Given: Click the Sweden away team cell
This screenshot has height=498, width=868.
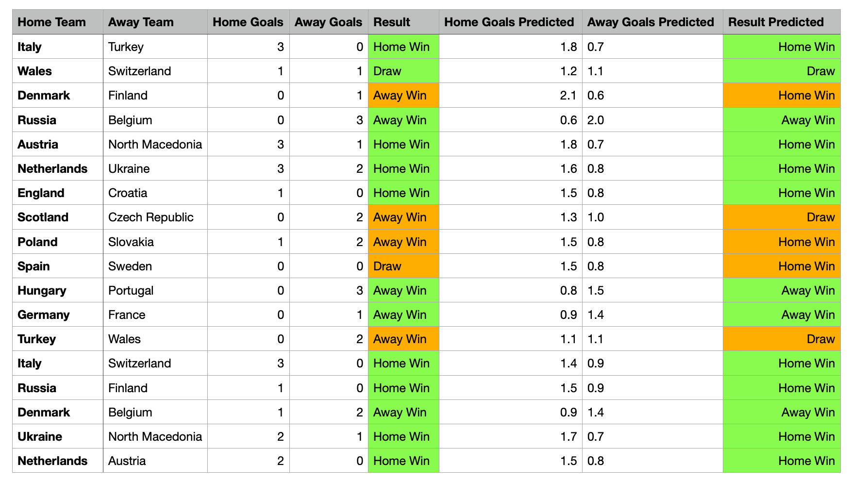Looking at the screenshot, I should click(x=130, y=266).
